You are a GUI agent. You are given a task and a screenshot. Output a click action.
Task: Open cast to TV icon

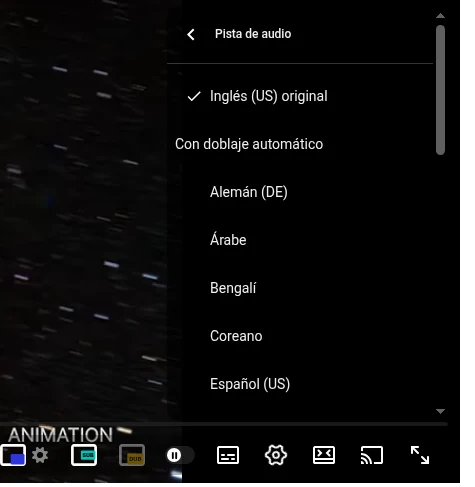coord(372,455)
